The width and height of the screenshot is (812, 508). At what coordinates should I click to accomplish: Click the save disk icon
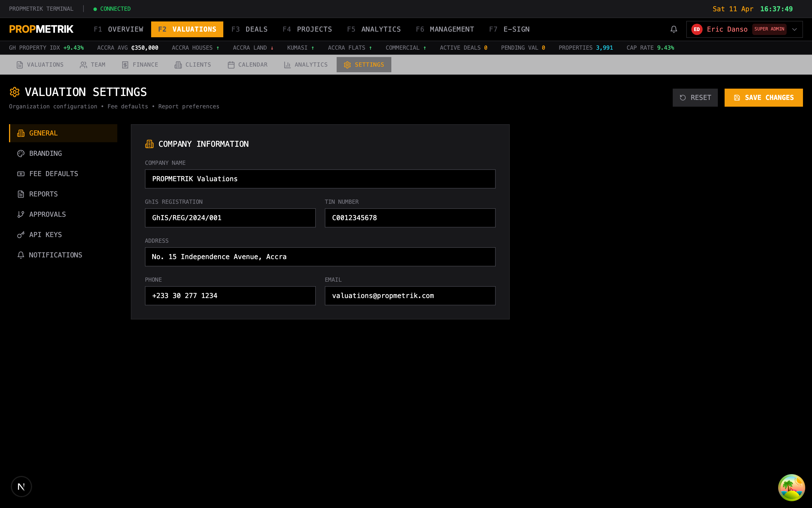[x=737, y=98]
